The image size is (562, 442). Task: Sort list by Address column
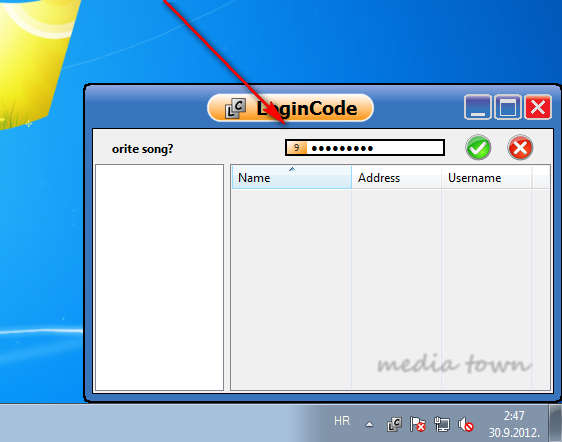[396, 177]
